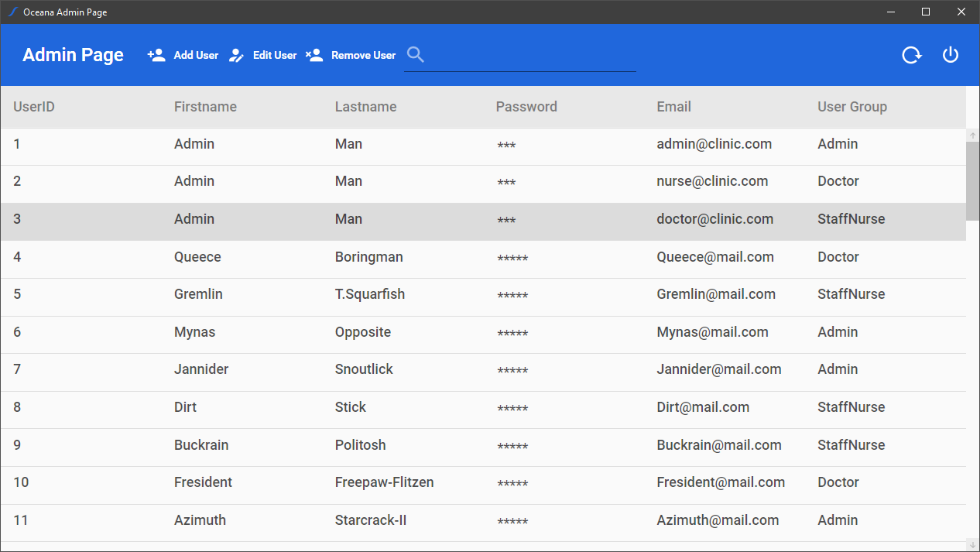Select the Queece firstname cell
This screenshot has height=552, width=980.
pos(197,257)
